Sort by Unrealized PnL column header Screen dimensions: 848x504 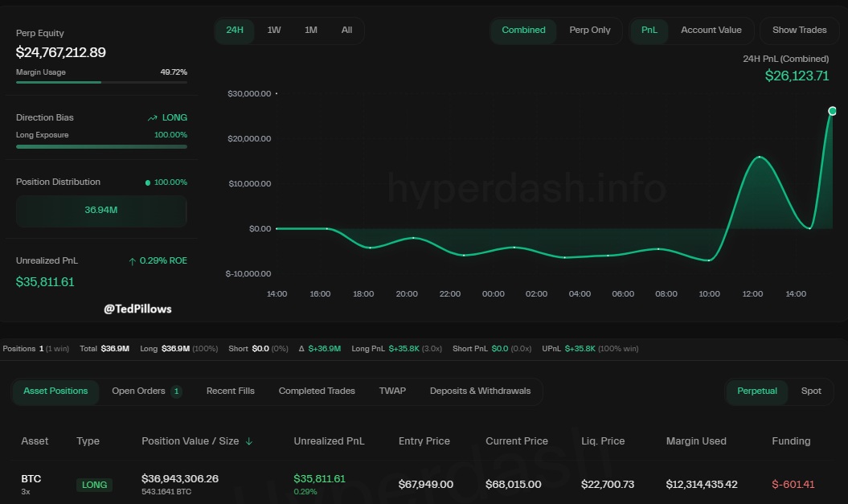point(329,441)
